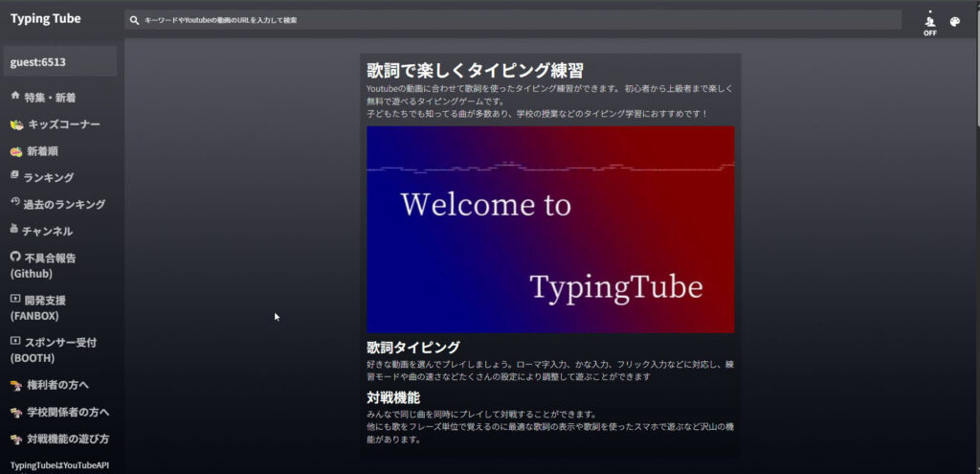Open the color theme palette icon
Screen dimensions: 980x474
click(954, 22)
